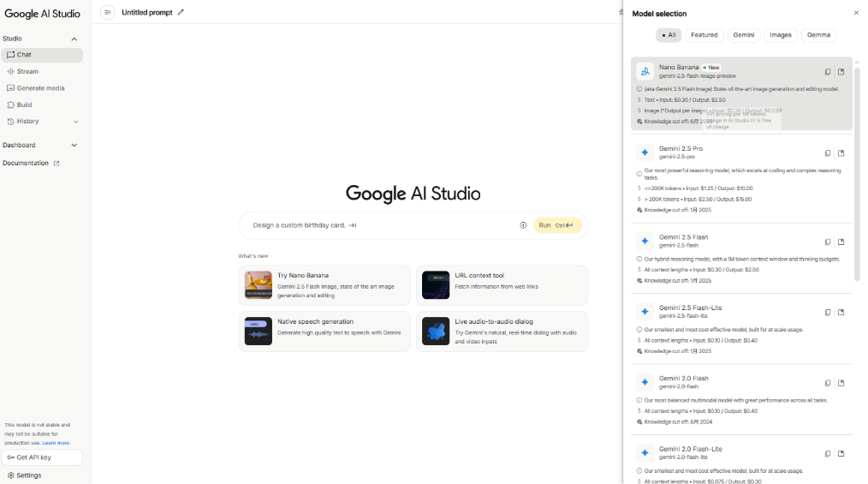This screenshot has height=484, width=868.
Task: Click the Untitled prompt title text
Action: point(146,12)
